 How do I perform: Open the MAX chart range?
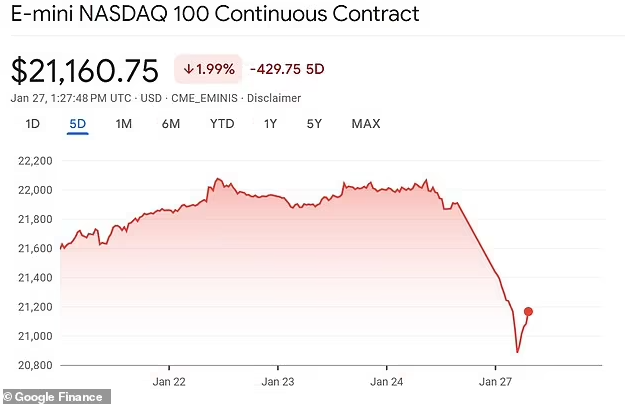click(366, 124)
